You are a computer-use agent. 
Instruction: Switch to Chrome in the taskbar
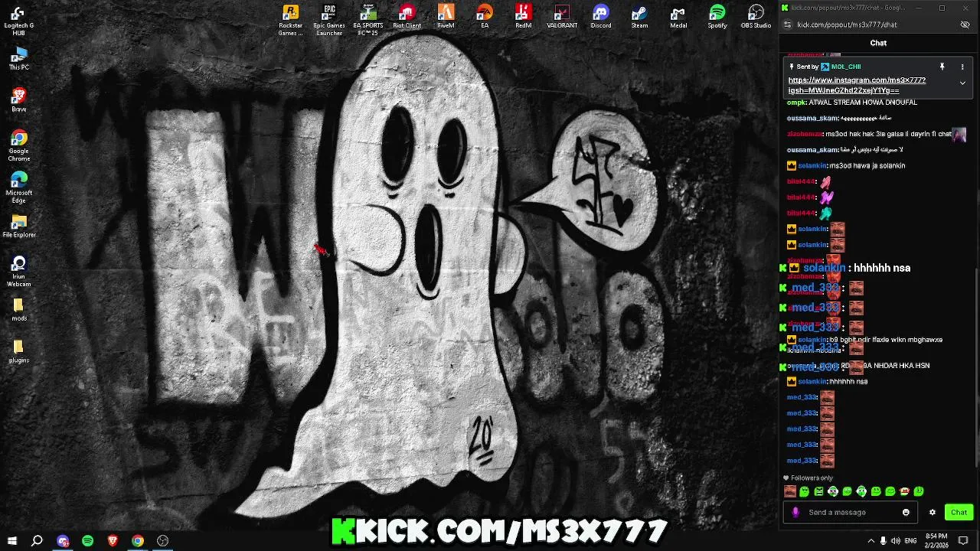click(138, 541)
